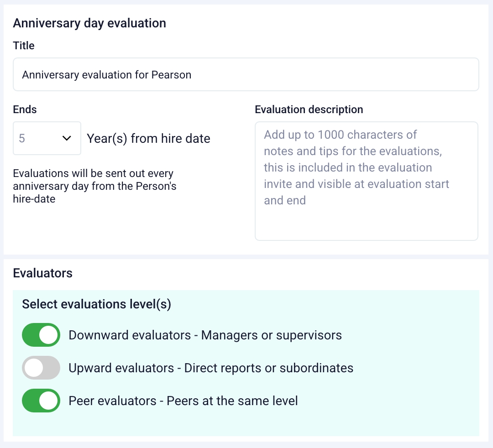Change 5 years to another value
This screenshot has height=448, width=493.
pyautogui.click(x=47, y=138)
